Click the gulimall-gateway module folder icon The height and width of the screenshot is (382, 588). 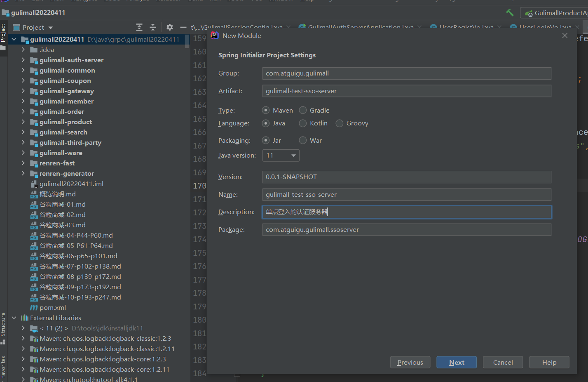point(34,91)
